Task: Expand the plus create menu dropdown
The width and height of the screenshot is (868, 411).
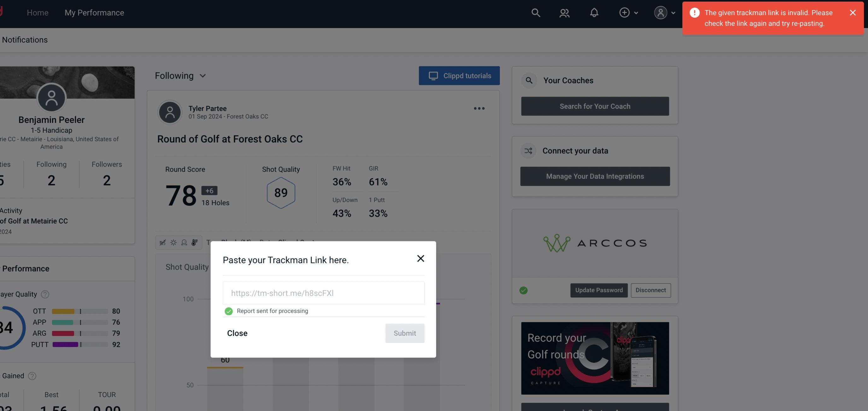Action: tap(628, 12)
